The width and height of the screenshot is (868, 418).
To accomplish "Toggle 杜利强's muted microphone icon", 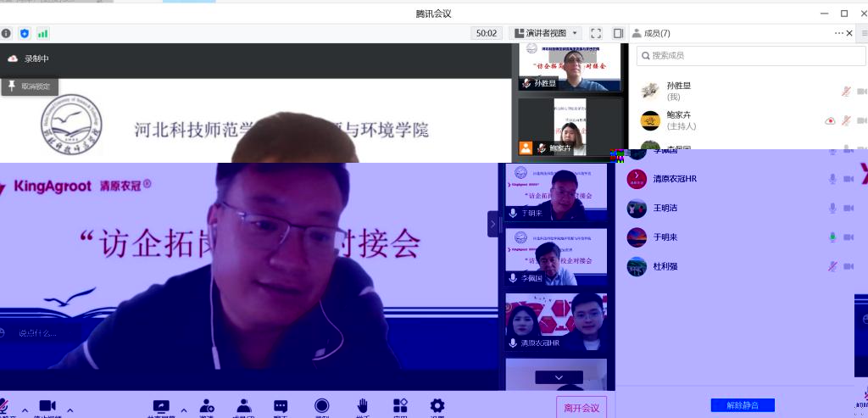I will [832, 267].
